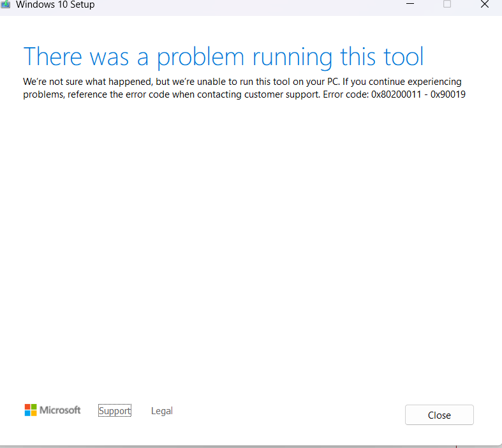Close the setup window with X
This screenshot has height=448, width=502.
484,4
